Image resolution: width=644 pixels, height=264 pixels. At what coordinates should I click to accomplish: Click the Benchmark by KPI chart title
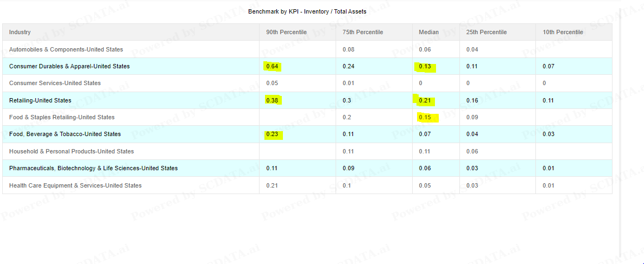tap(307, 11)
